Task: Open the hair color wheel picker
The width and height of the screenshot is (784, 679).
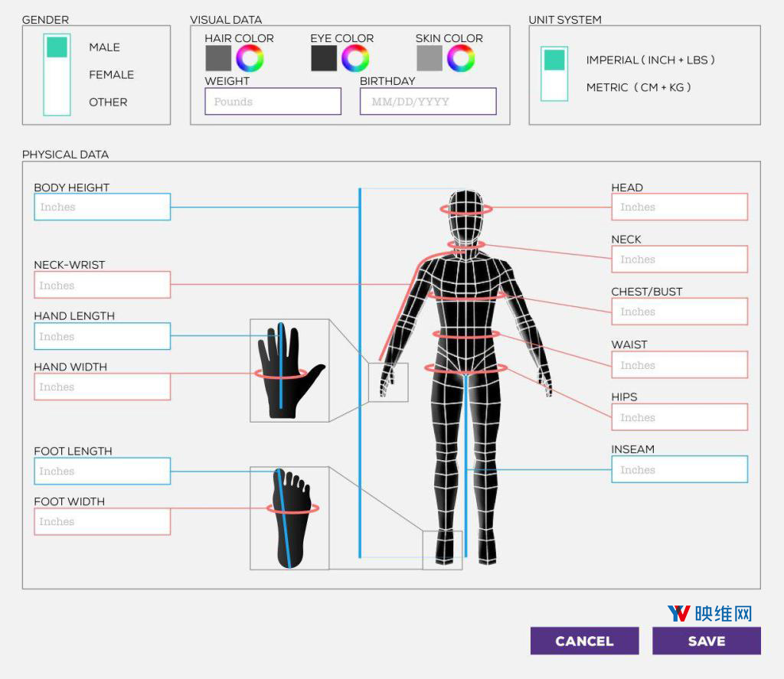Action: tap(250, 58)
